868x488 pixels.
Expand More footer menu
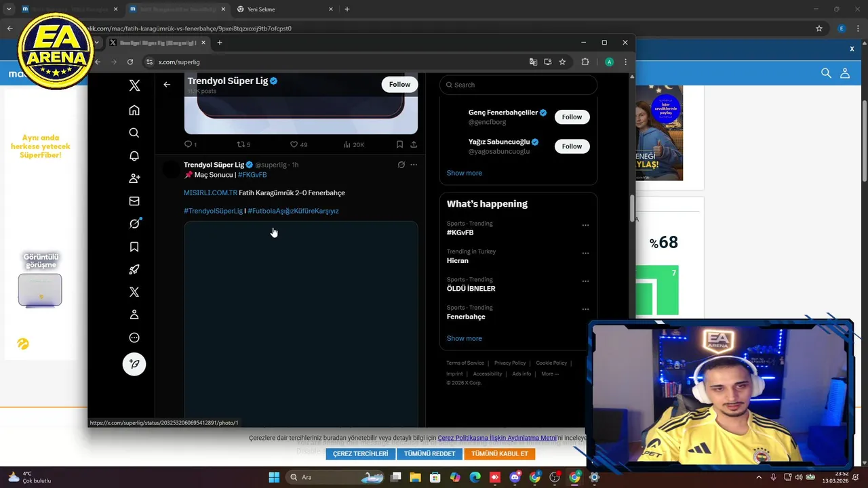(550, 374)
